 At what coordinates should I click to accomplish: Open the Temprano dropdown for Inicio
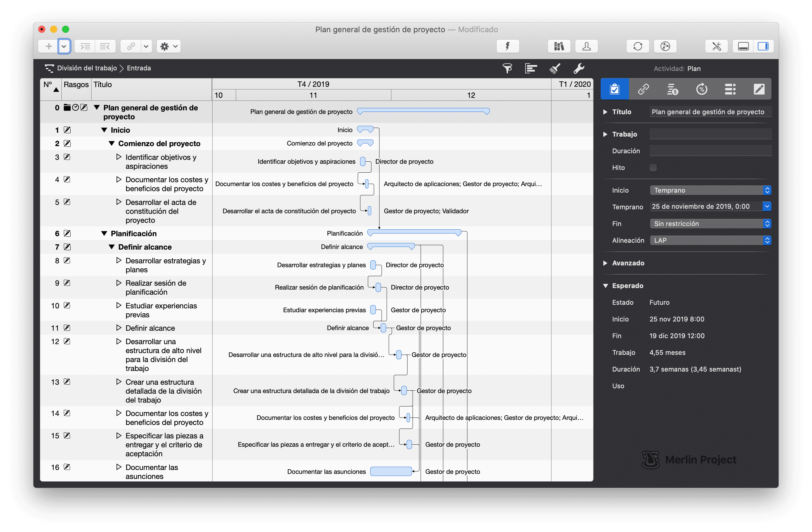(x=768, y=190)
